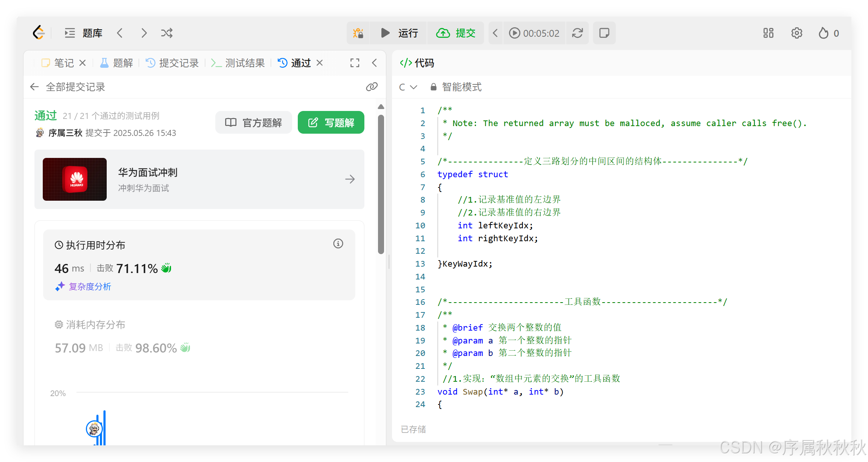Open the 官方题解 solutions
This screenshot has width=868, height=462.
click(x=254, y=122)
